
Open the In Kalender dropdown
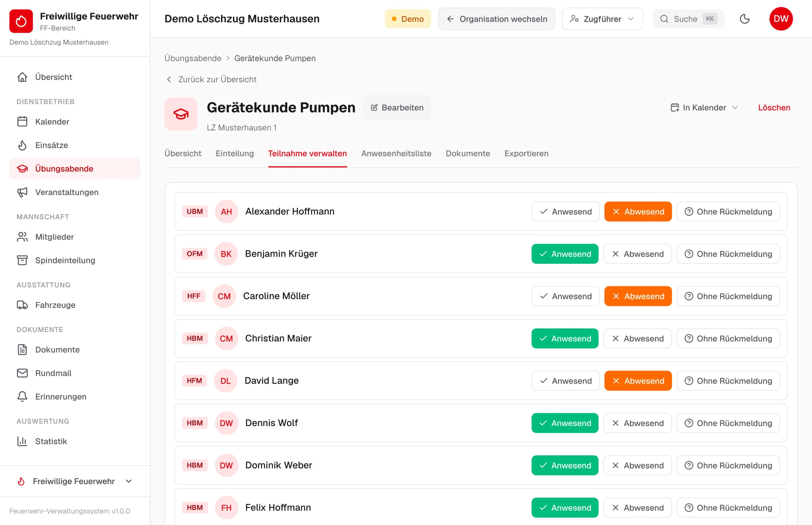click(704, 108)
